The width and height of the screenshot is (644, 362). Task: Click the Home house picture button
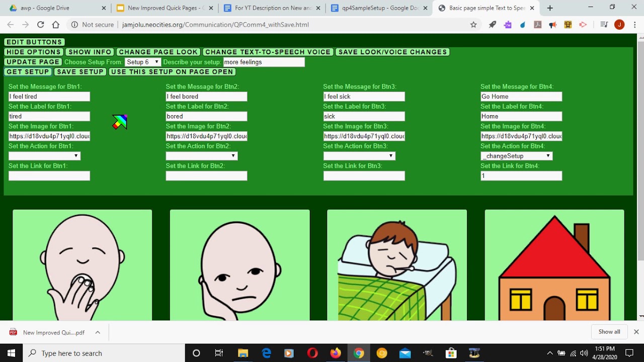click(554, 265)
